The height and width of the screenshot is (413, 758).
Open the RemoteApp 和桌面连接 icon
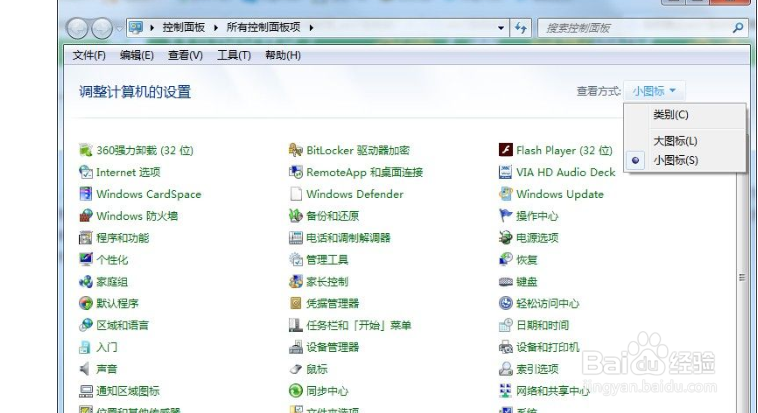(295, 172)
